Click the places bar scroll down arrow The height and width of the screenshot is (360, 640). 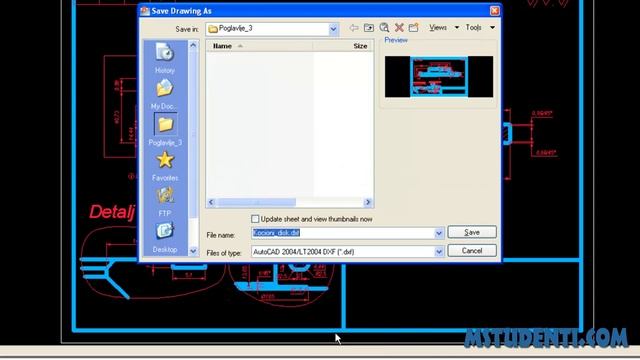(193, 251)
